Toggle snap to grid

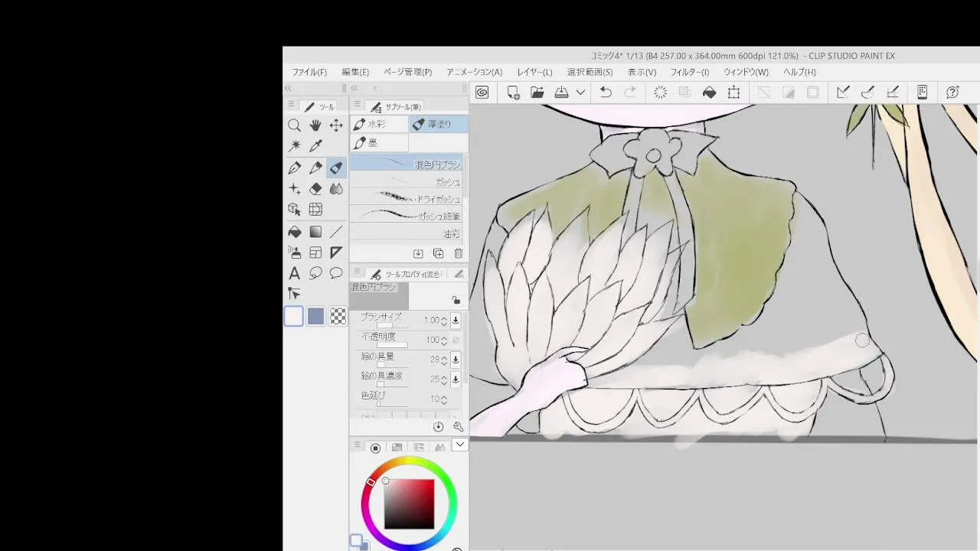(893, 93)
